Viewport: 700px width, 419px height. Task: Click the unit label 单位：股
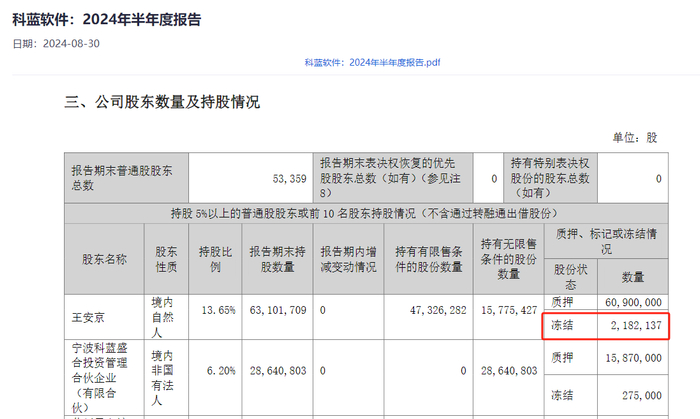(635, 137)
